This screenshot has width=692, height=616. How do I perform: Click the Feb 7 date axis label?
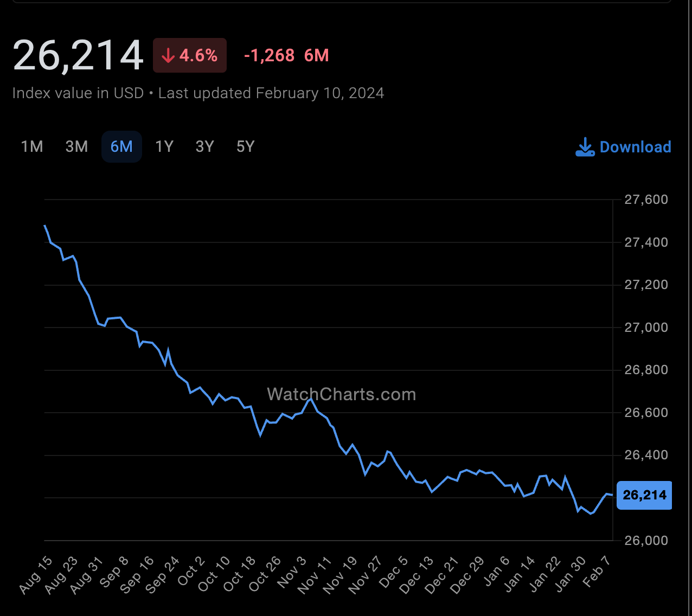(x=597, y=572)
